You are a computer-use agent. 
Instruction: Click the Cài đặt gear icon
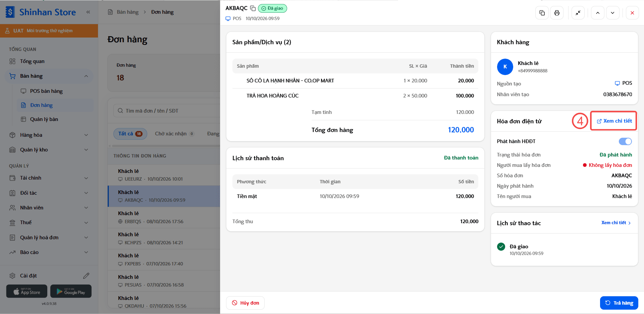[12, 276]
